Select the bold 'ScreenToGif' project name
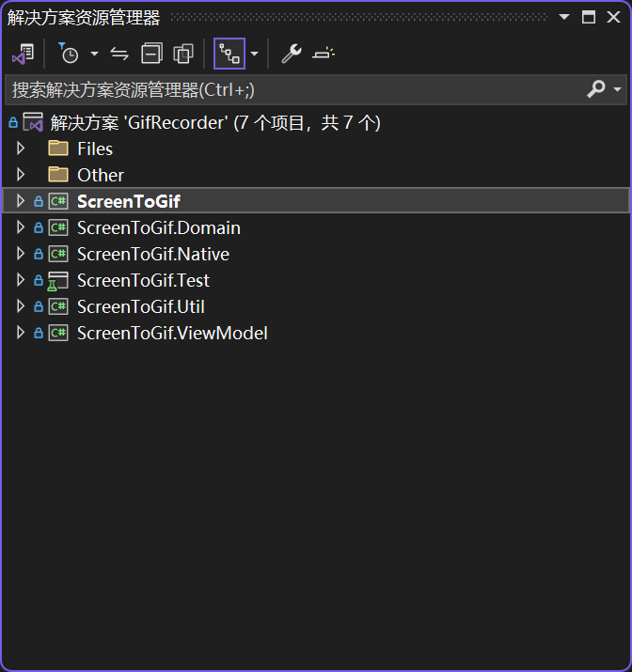The height and width of the screenshot is (672, 632). point(129,201)
